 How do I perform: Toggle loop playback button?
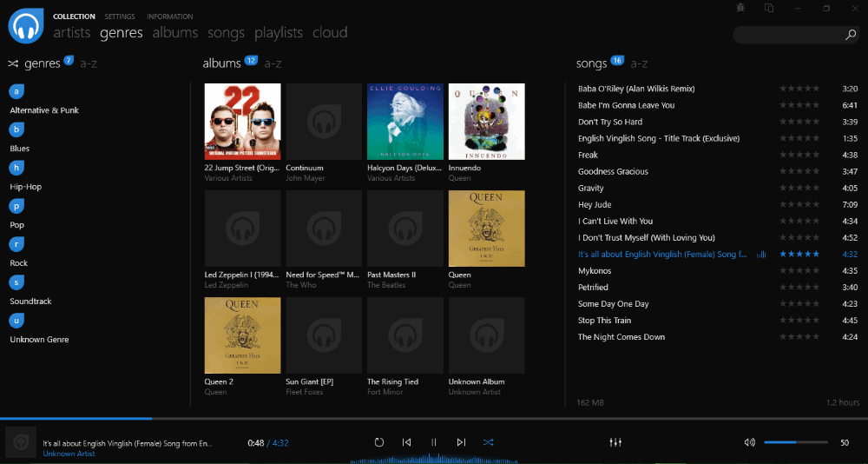tap(379, 442)
